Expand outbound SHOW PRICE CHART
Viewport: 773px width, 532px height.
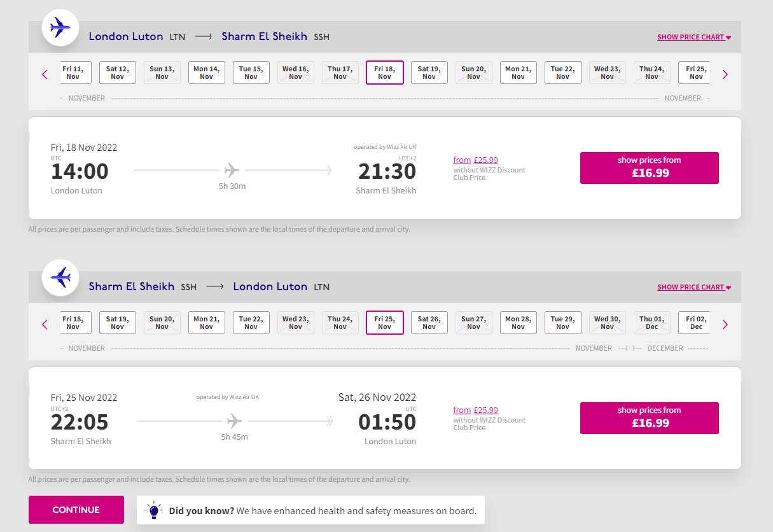click(x=694, y=37)
